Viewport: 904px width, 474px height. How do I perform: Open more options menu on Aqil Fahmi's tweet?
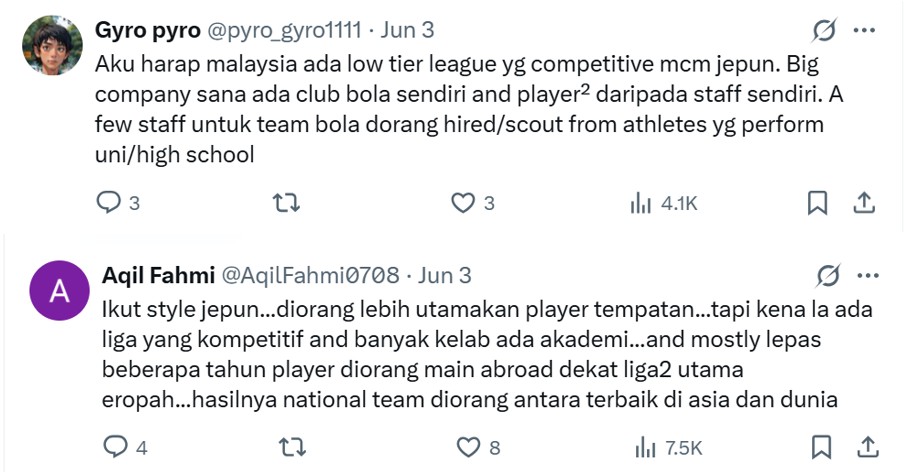tap(868, 276)
